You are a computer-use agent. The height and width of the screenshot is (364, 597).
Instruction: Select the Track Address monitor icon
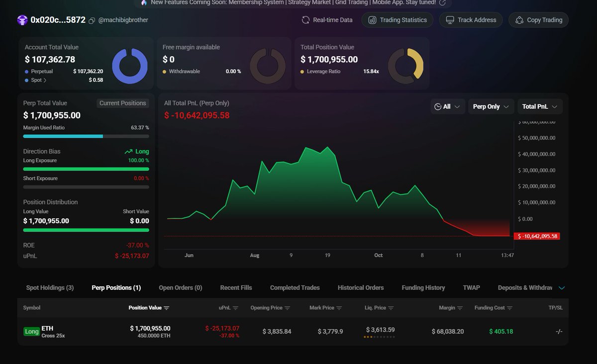[x=450, y=20]
